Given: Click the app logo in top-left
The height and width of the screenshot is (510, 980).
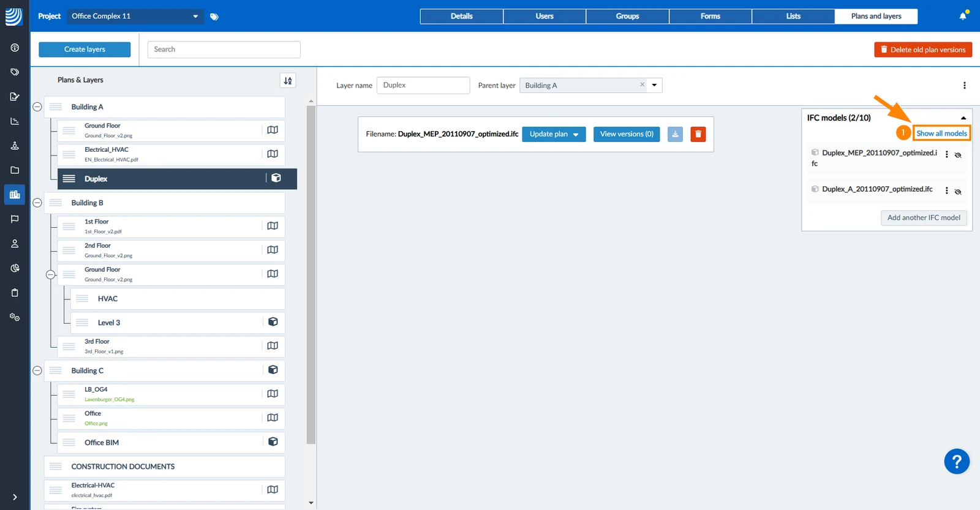Looking at the screenshot, I should (13, 16).
